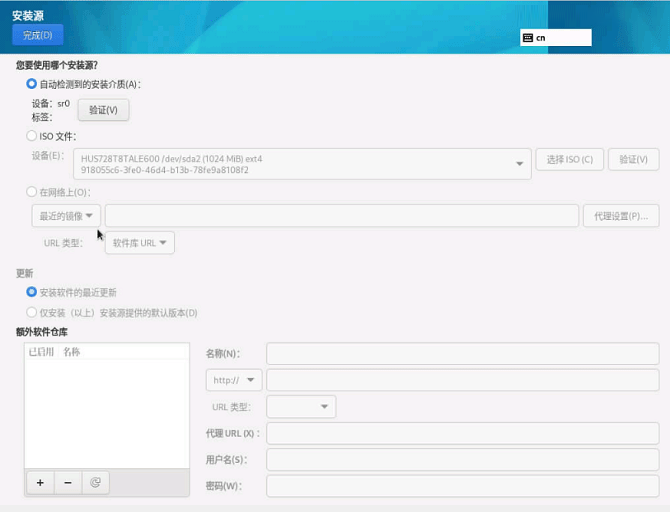
Task: Select the 在网络上 source option
Action: tap(32, 191)
